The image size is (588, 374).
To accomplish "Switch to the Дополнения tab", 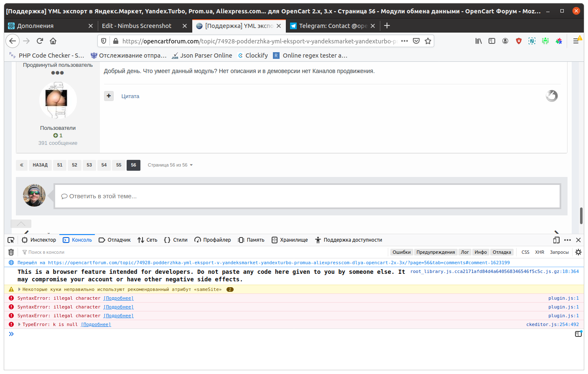I will (50, 25).
